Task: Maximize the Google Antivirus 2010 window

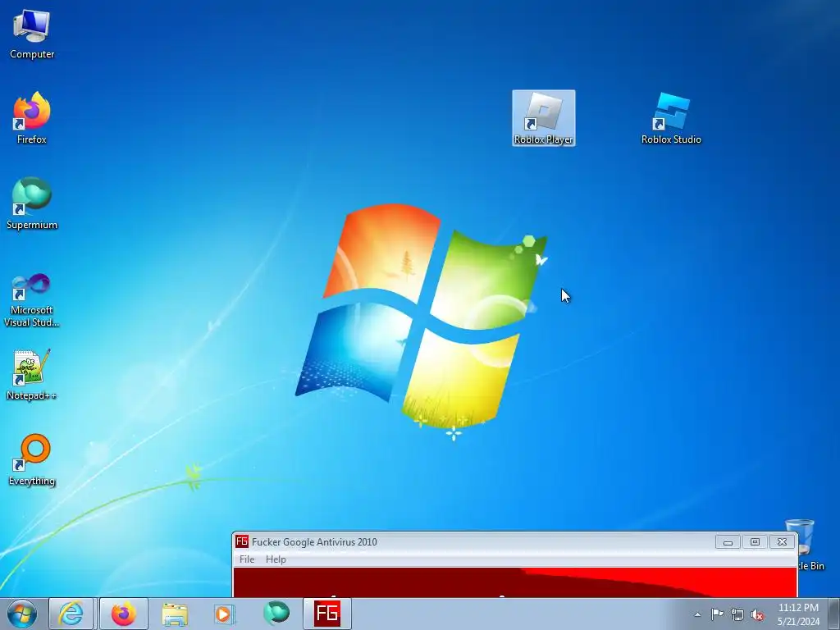Action: coord(755,542)
